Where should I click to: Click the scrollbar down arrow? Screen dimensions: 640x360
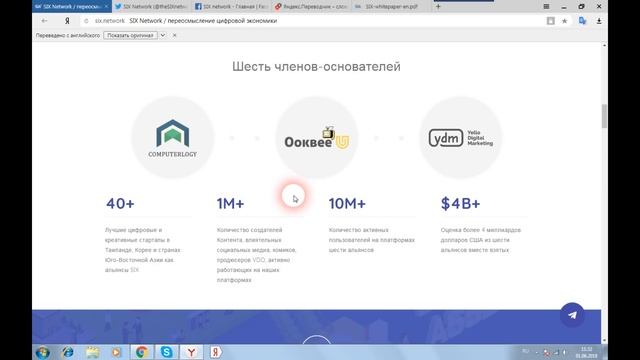coord(604,340)
